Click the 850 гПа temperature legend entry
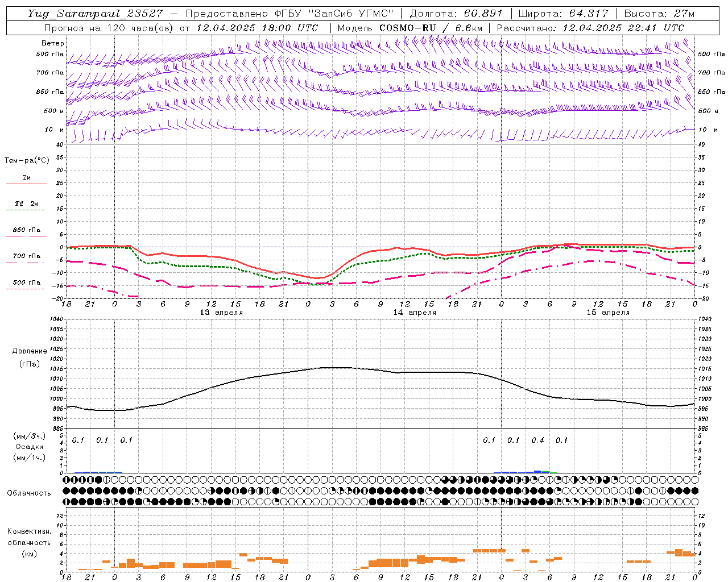The height and width of the screenshot is (582, 728). tap(26, 230)
